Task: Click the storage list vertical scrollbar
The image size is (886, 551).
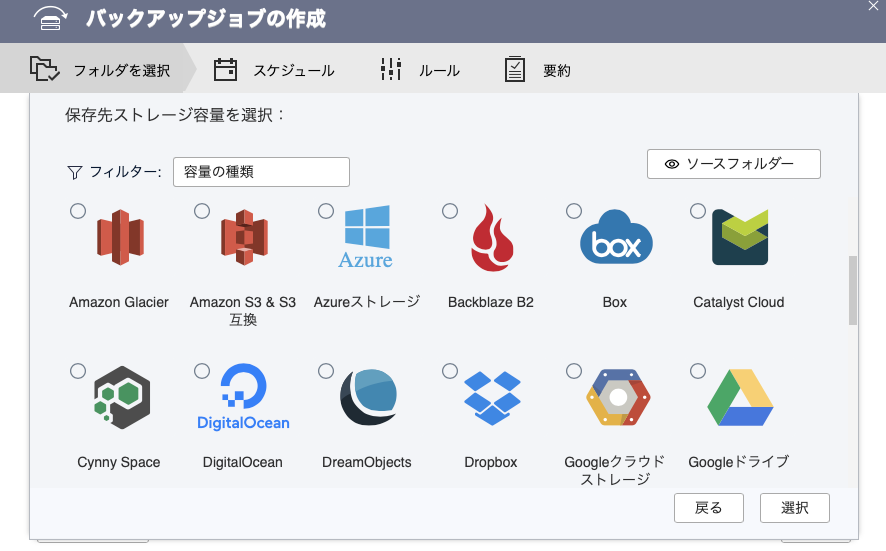Action: click(853, 290)
